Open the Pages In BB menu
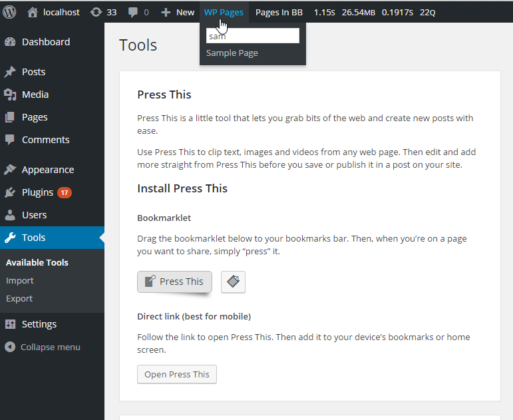This screenshot has width=513, height=420. (279, 13)
